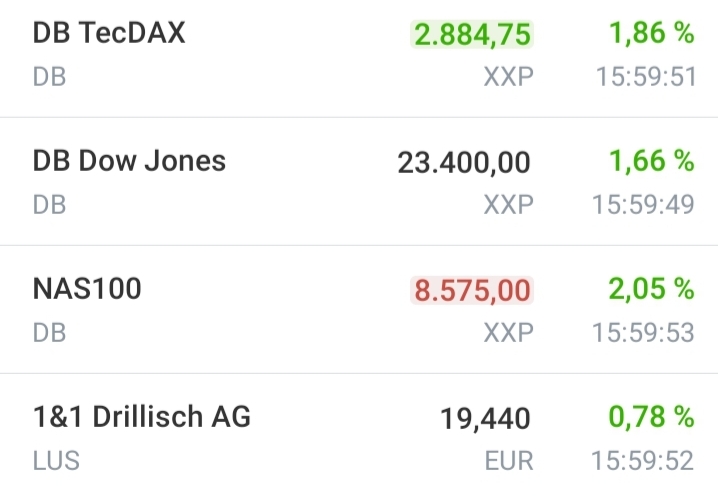Image resolution: width=718 pixels, height=497 pixels.
Task: Select the 1,66 % change value
Action: pos(651,161)
